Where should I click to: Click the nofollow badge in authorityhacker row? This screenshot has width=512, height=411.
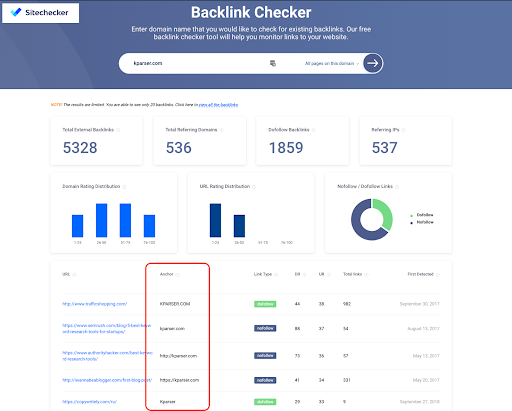[265, 356]
